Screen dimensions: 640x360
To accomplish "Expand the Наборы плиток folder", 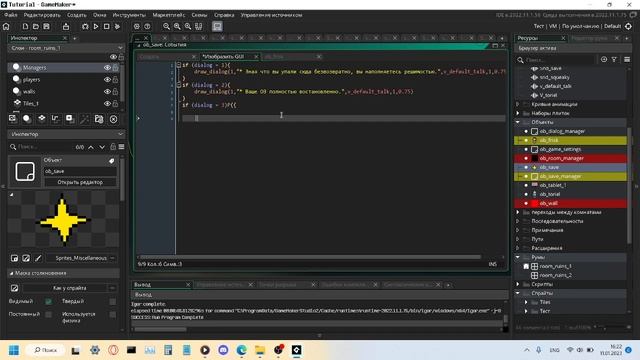I will [518, 113].
